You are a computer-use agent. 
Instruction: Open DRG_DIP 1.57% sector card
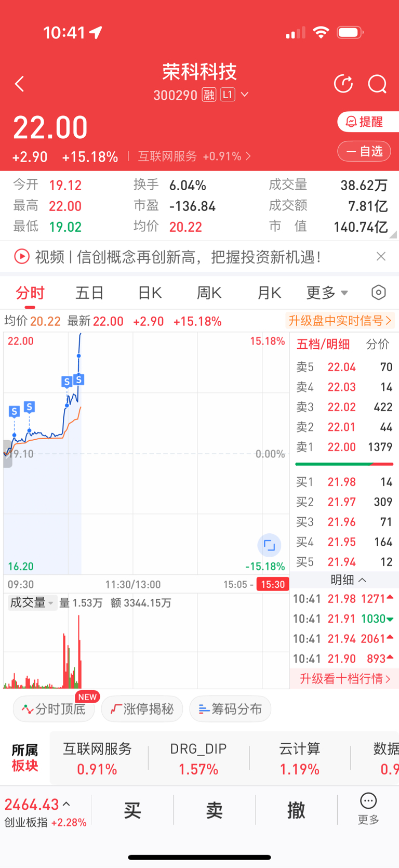[x=198, y=759]
